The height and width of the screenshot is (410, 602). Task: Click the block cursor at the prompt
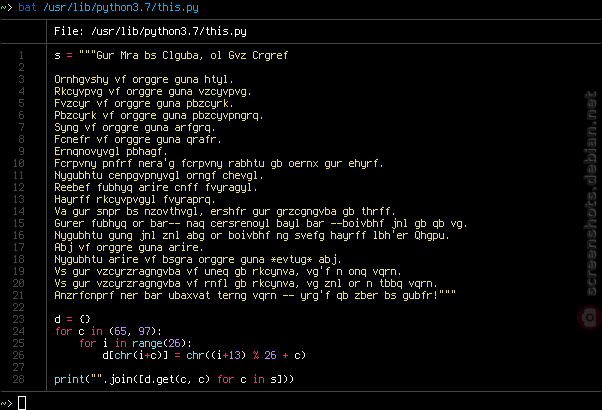click(22, 403)
